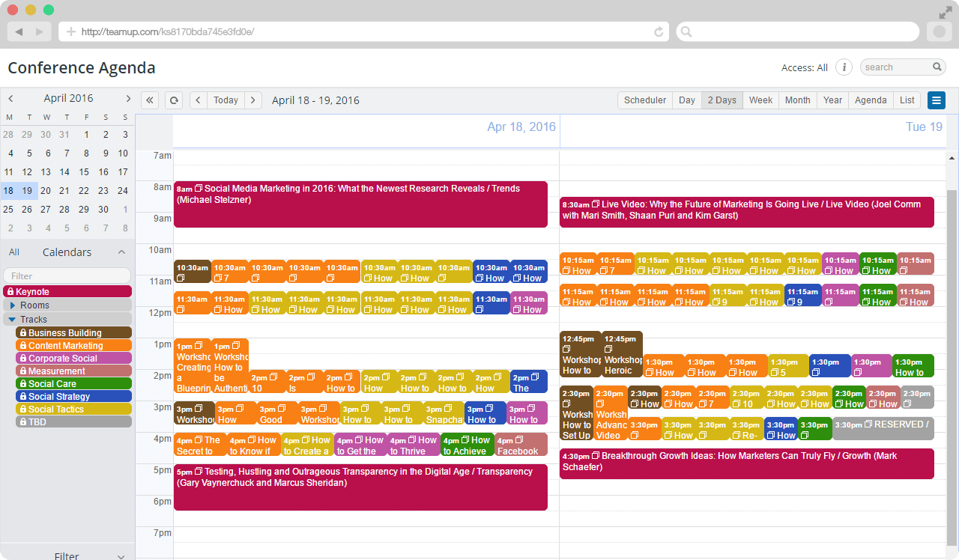Open the 3:30pm RESERVED event
The height and width of the screenshot is (560, 959).
click(883, 428)
